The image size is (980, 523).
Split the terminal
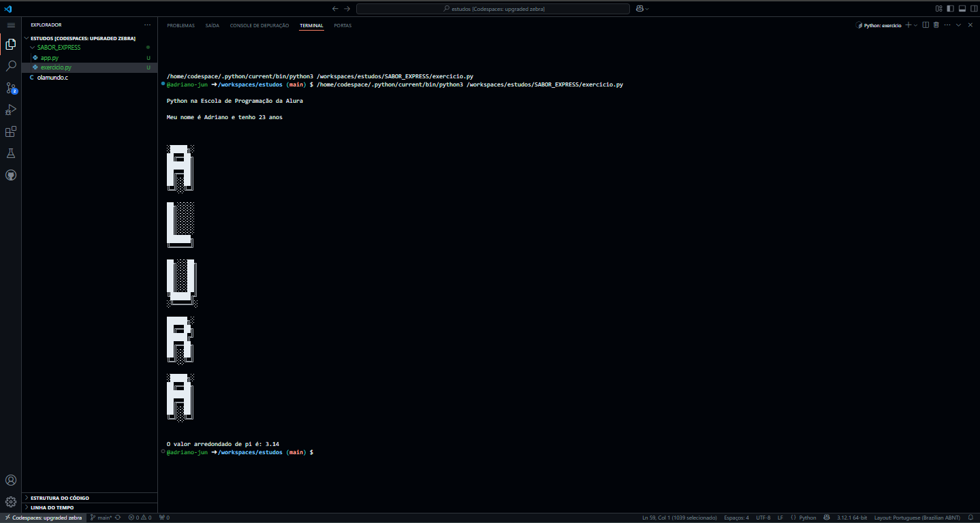[926, 25]
